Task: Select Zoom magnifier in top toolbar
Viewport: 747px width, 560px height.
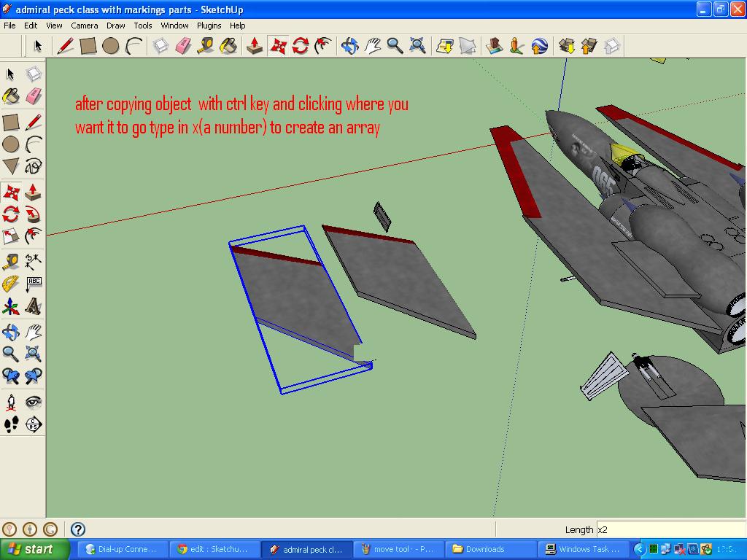Action: pos(395,46)
